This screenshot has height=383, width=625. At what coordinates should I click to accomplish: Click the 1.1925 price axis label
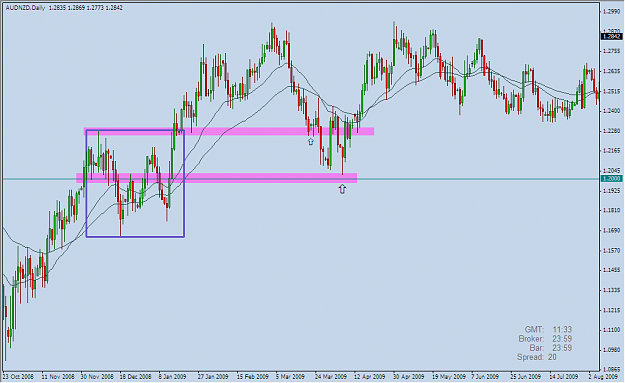(x=612, y=191)
